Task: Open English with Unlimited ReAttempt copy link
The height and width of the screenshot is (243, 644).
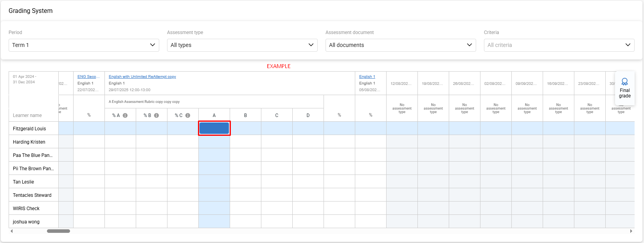Action: click(142, 77)
